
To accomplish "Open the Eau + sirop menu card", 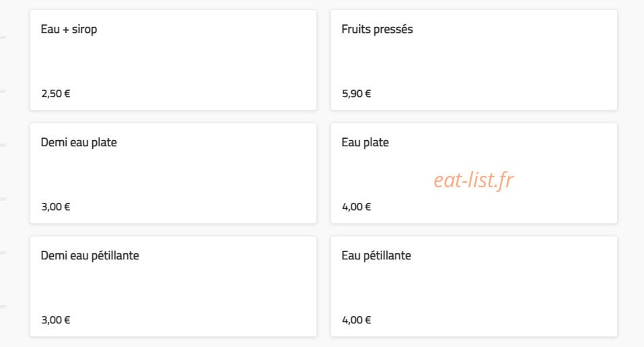I will coord(173,60).
